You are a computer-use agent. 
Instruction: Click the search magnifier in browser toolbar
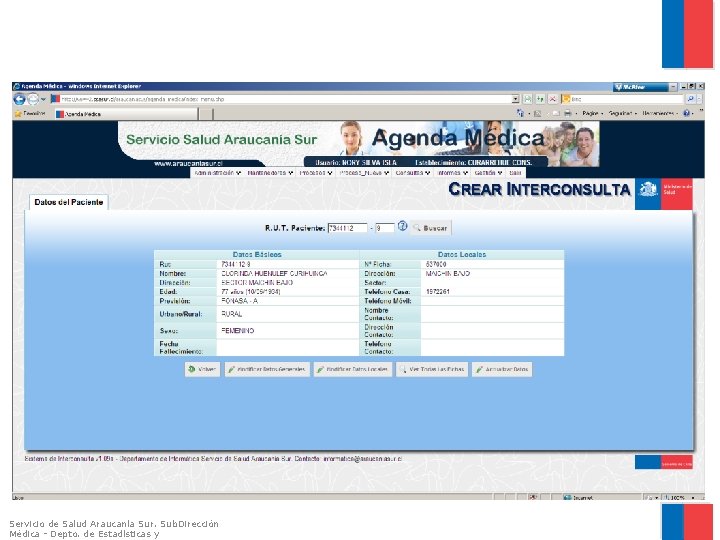coord(690,99)
